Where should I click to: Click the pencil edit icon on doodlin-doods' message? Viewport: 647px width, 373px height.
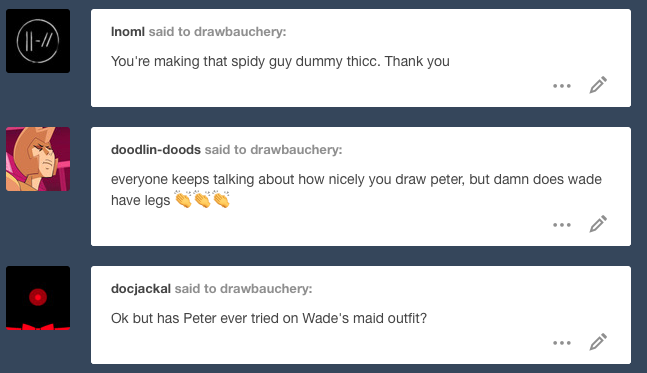coord(598,224)
